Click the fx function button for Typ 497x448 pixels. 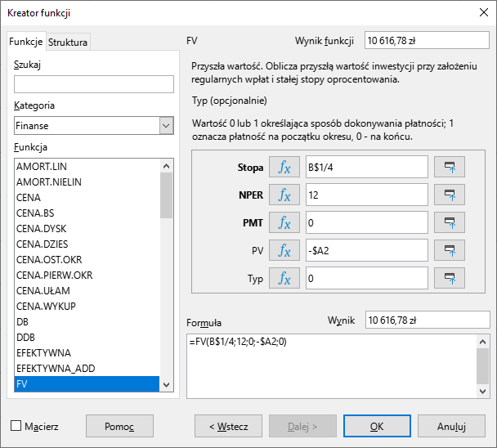284,279
